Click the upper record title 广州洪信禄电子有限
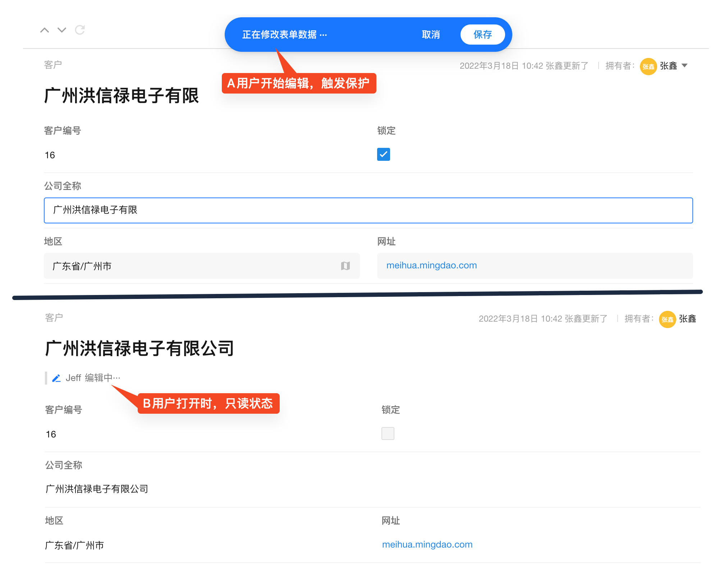The width and height of the screenshot is (728, 581). pos(122,96)
